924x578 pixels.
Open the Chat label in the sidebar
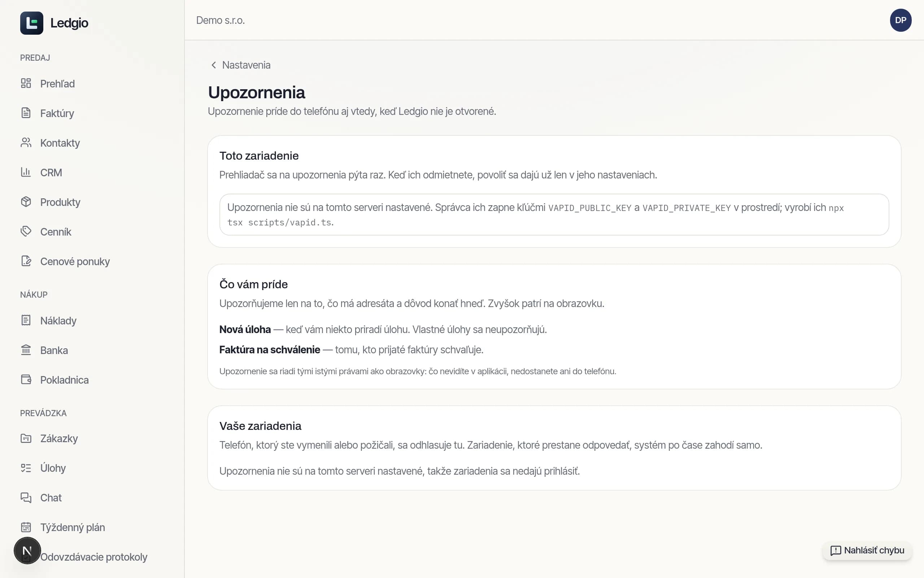pyautogui.click(x=51, y=498)
